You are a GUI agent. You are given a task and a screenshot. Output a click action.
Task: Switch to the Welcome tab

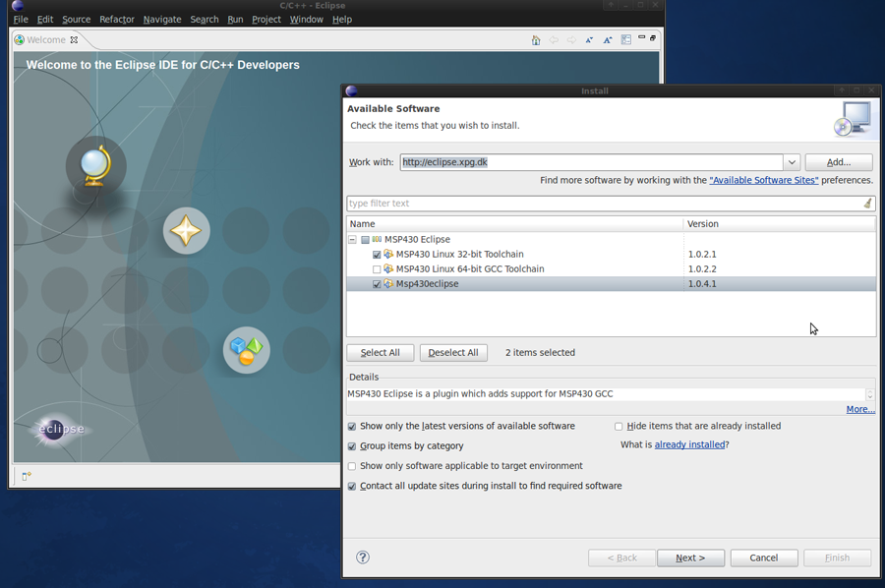click(44, 39)
